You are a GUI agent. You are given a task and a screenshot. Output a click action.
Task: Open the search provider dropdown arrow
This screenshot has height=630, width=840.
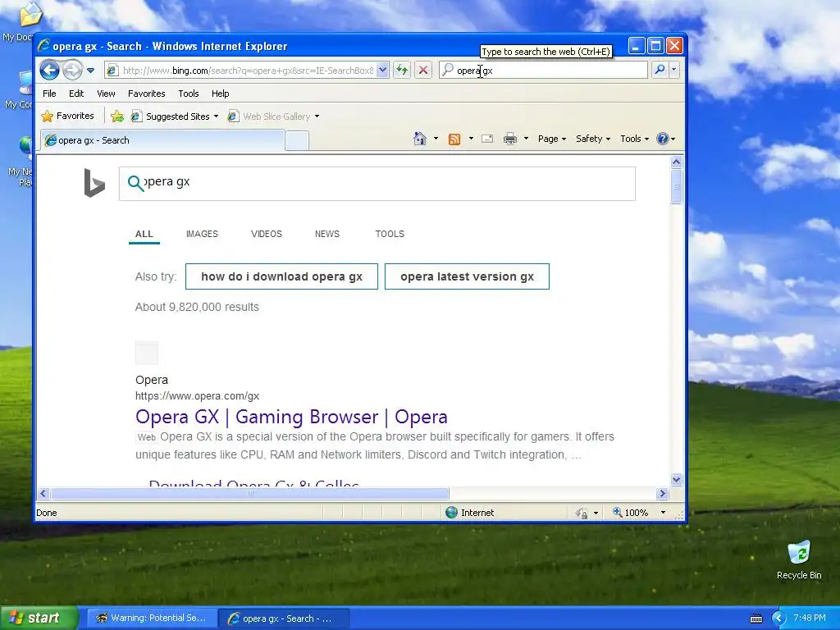pos(674,70)
